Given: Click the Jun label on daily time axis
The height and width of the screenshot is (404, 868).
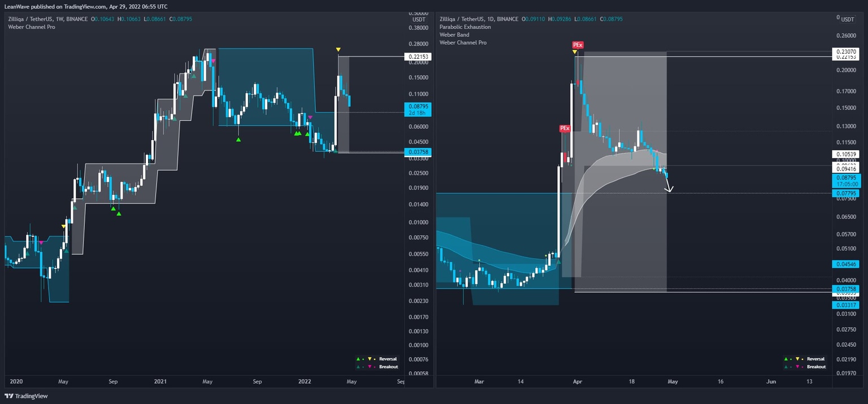Looking at the screenshot, I should tap(771, 381).
